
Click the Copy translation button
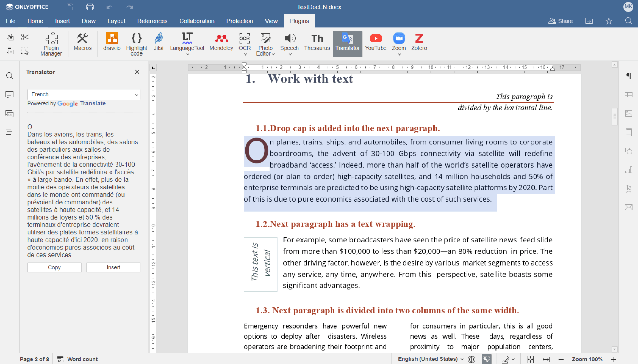pos(54,267)
